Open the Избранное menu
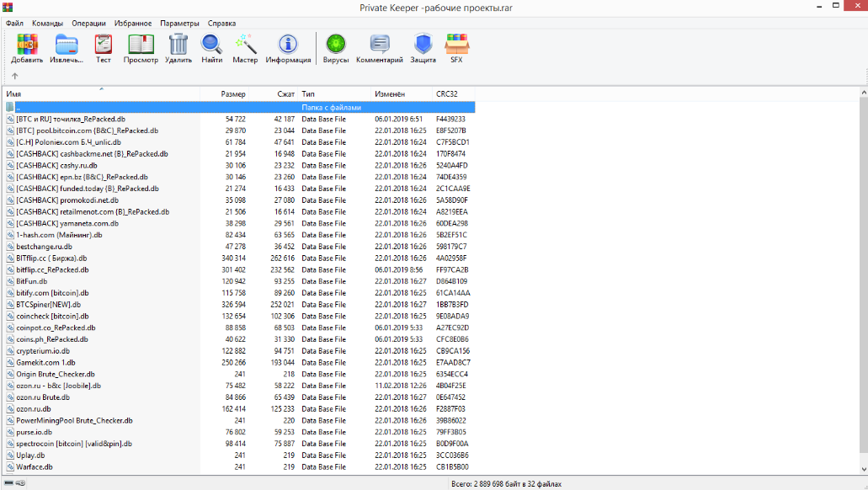This screenshot has height=490, width=868. pos(134,24)
